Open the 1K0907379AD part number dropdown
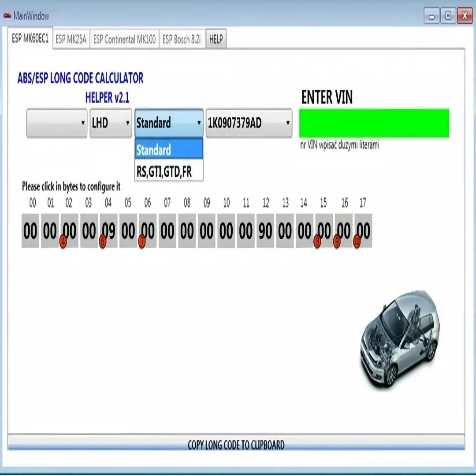Viewport: 476px width, 476px height. (x=249, y=123)
